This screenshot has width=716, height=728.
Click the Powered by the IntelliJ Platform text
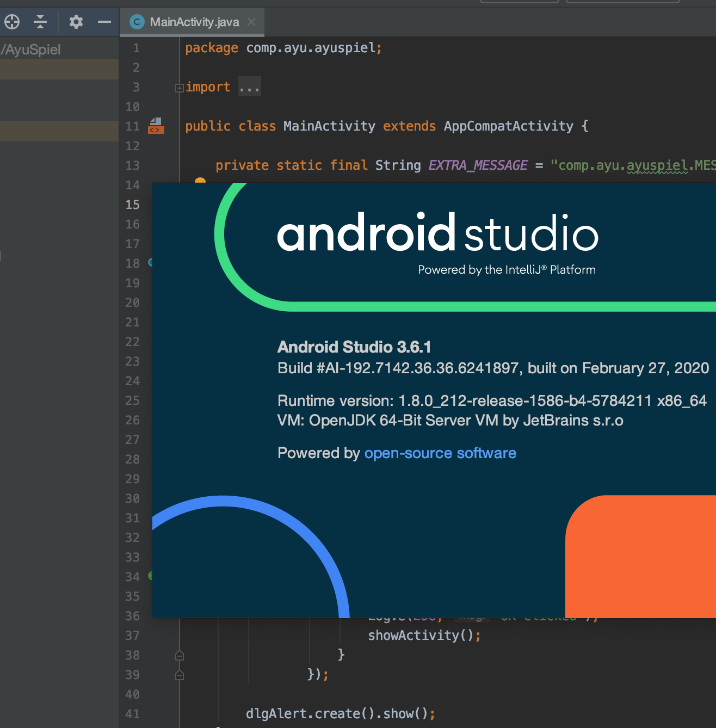(x=507, y=270)
